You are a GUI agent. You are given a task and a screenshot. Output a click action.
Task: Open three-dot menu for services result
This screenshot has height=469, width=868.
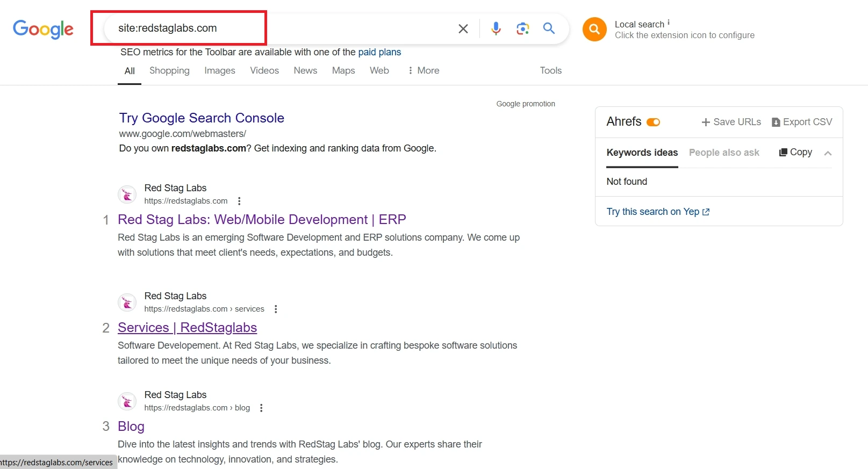coord(276,309)
